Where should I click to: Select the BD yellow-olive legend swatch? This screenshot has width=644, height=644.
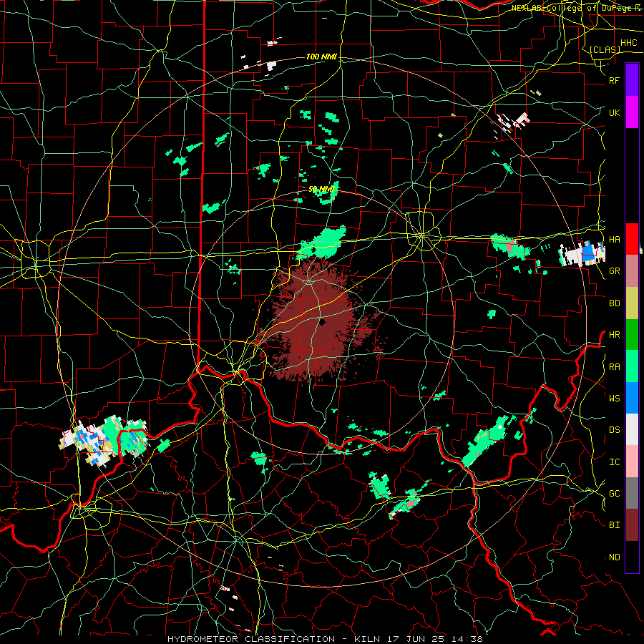click(632, 303)
